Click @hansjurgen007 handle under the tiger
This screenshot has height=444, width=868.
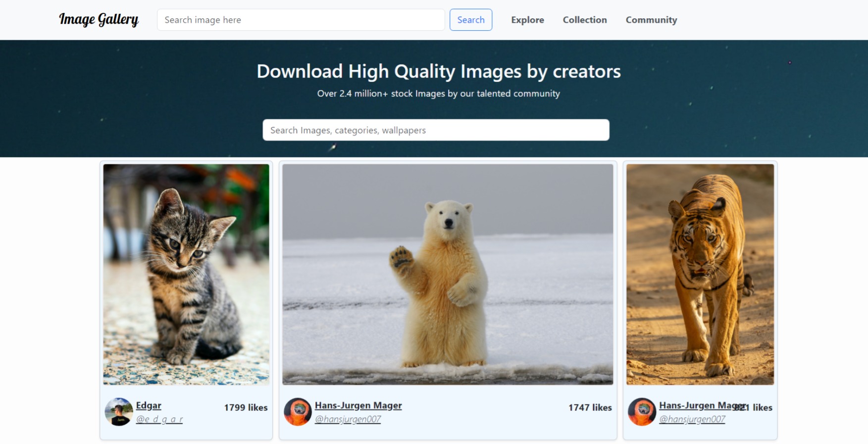(x=692, y=419)
